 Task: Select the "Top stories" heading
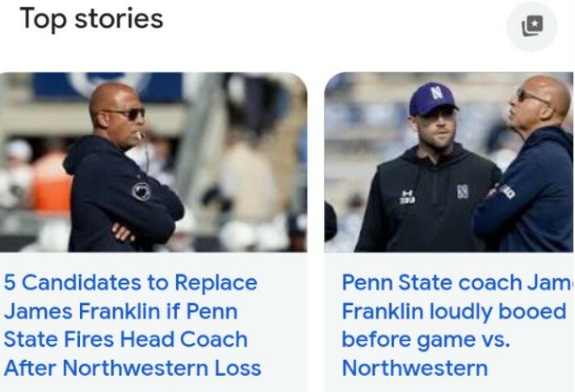(90, 18)
